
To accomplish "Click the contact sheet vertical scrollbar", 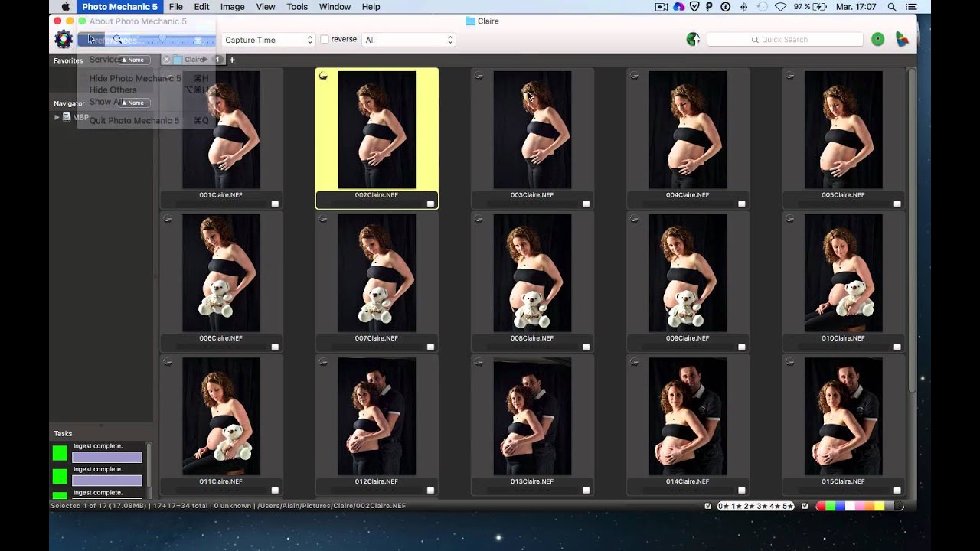I will (x=911, y=230).
